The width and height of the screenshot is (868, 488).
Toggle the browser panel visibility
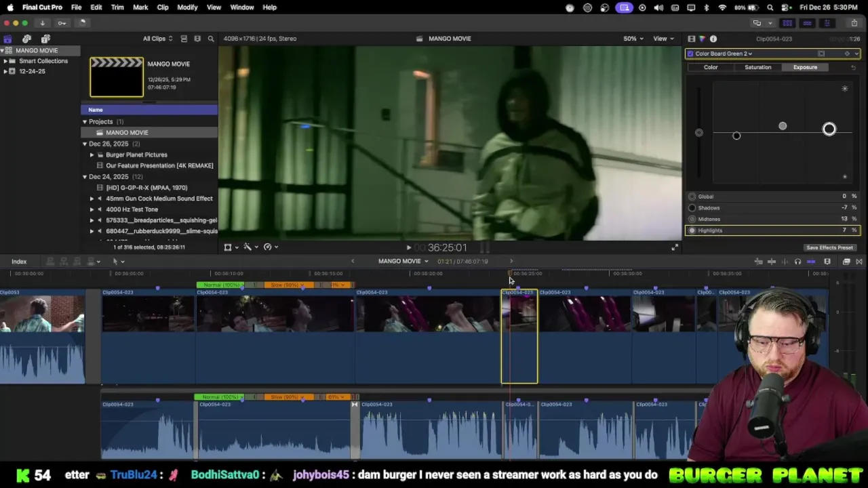(x=789, y=23)
